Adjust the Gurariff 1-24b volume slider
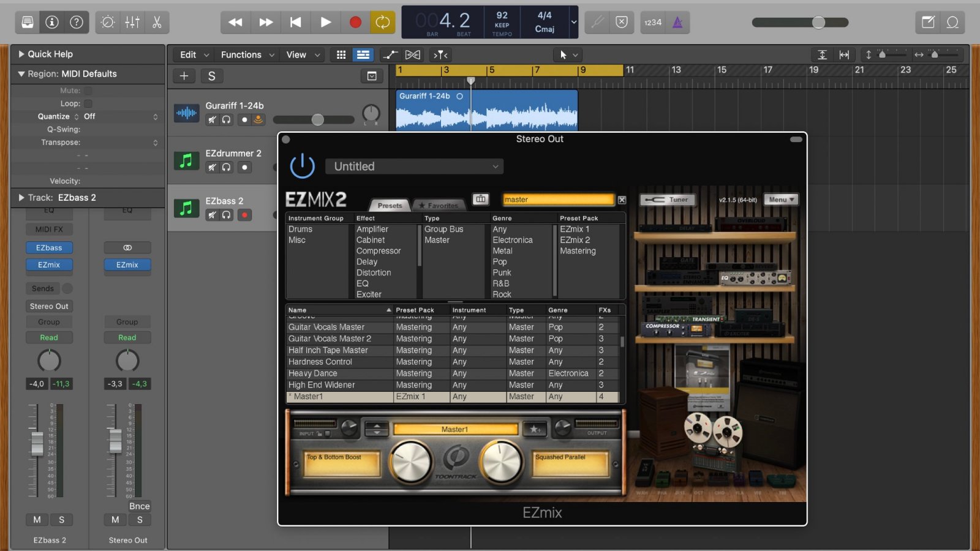The height and width of the screenshot is (551, 980). tap(317, 119)
